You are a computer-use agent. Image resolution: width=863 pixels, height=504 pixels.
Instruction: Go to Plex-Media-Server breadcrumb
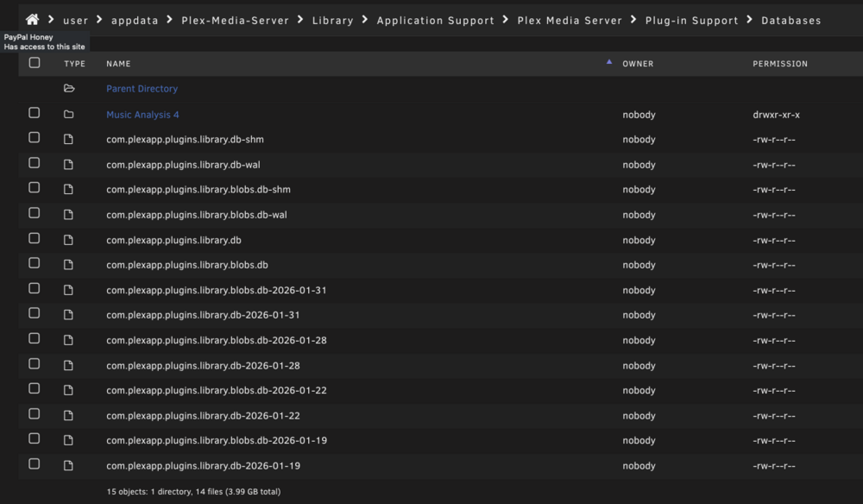tap(235, 21)
